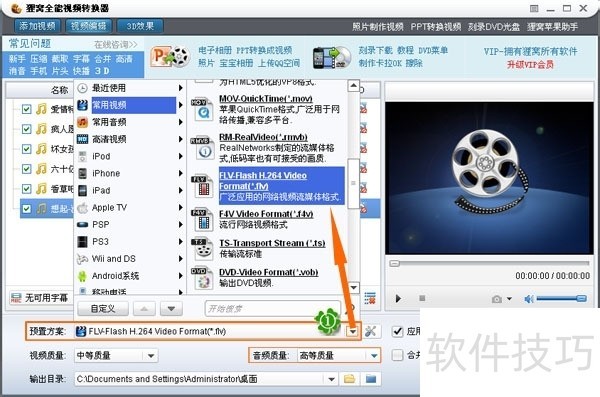Open the 视频编辑 tool
Viewport: 600px width, 397px height.
tap(88, 26)
